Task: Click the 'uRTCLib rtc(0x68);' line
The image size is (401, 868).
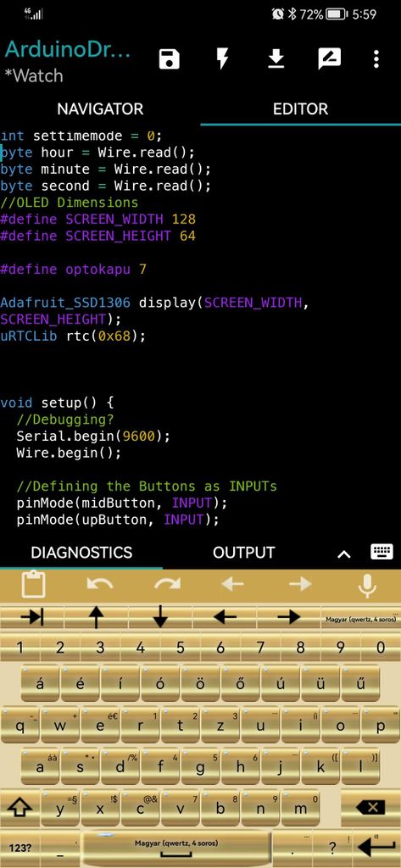Action: pos(73,336)
